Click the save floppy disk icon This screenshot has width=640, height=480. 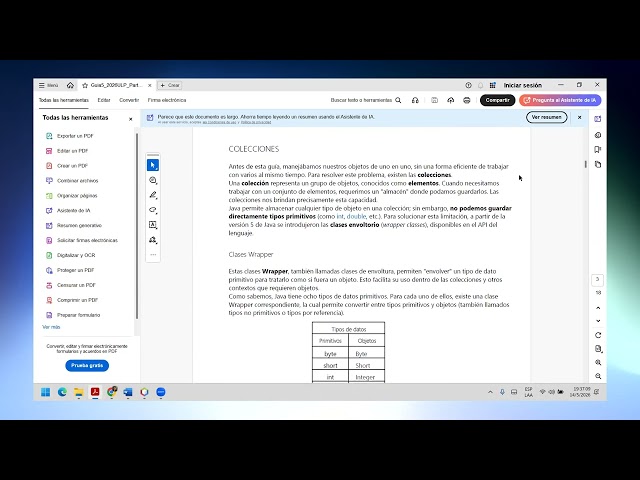click(434, 100)
